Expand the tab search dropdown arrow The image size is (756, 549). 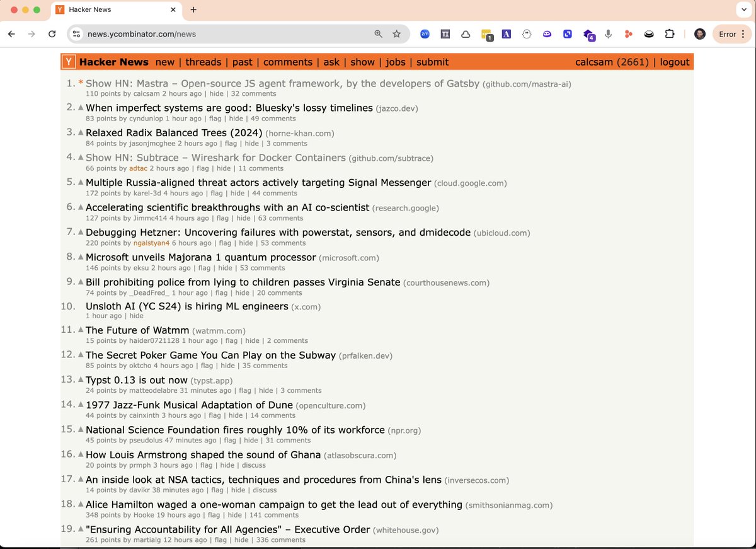click(741, 9)
